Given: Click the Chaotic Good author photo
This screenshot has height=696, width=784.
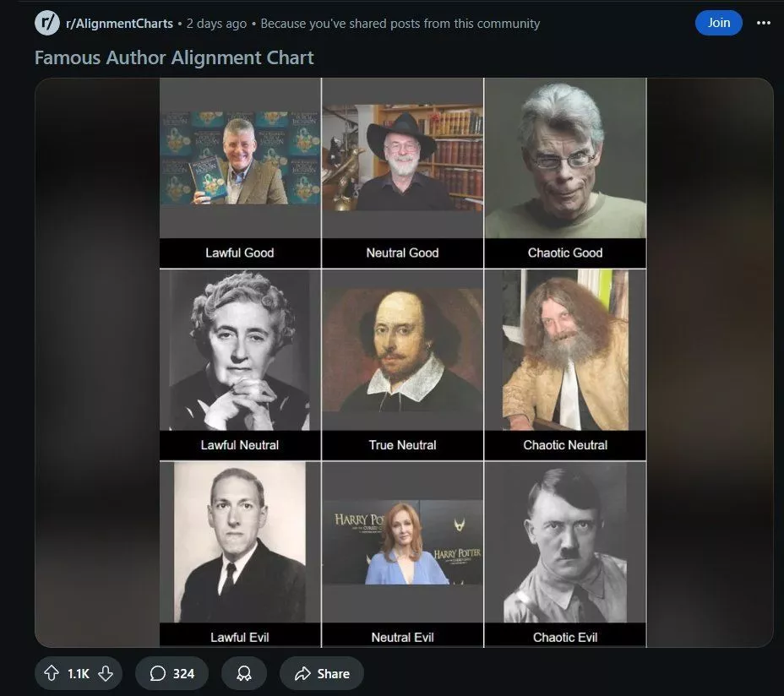Looking at the screenshot, I should 565,159.
